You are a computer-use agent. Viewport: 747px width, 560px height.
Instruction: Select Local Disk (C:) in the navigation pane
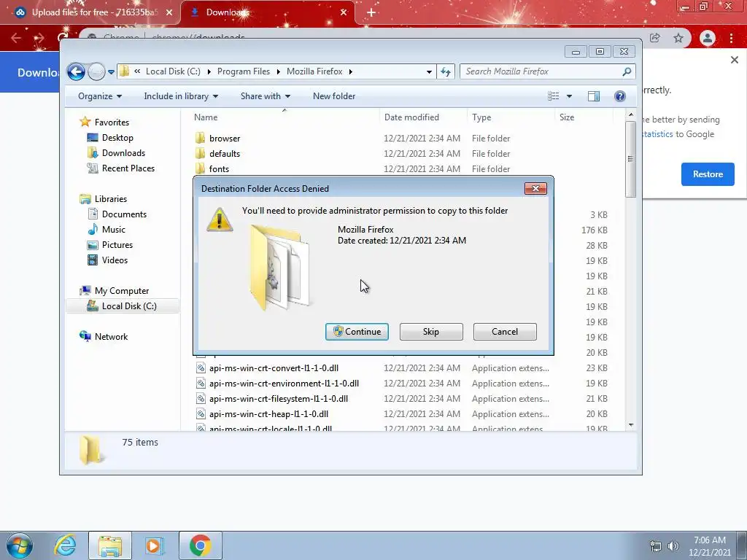(x=122, y=306)
